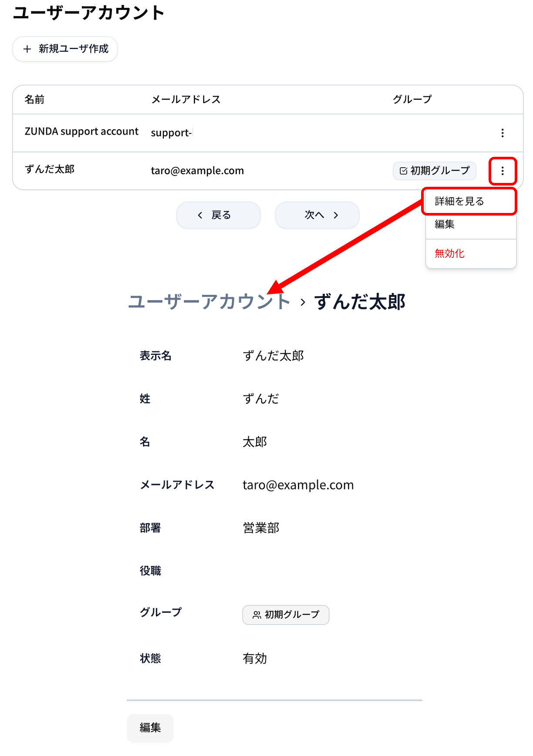Click the left chevron in 戻る button
Viewport: 533px width, 756px height.
click(x=200, y=215)
